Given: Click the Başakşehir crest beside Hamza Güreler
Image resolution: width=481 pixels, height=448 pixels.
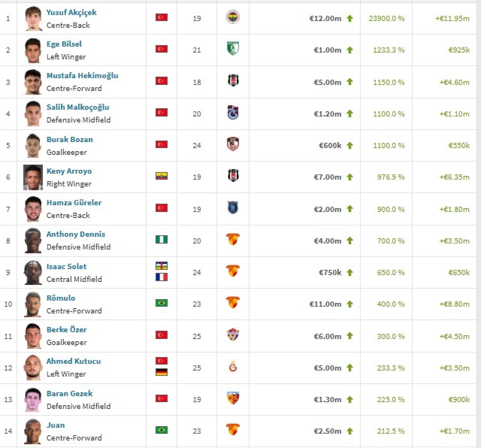Looking at the screenshot, I should pyautogui.click(x=233, y=208).
